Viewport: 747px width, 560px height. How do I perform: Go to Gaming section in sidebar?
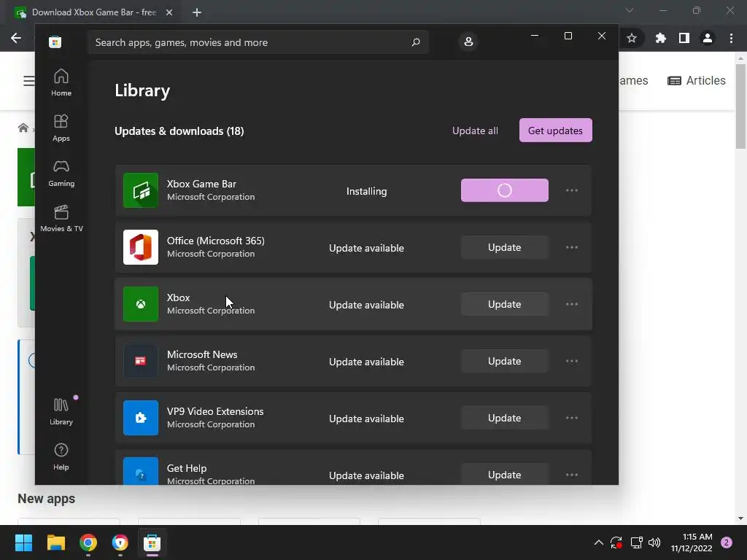tap(61, 173)
